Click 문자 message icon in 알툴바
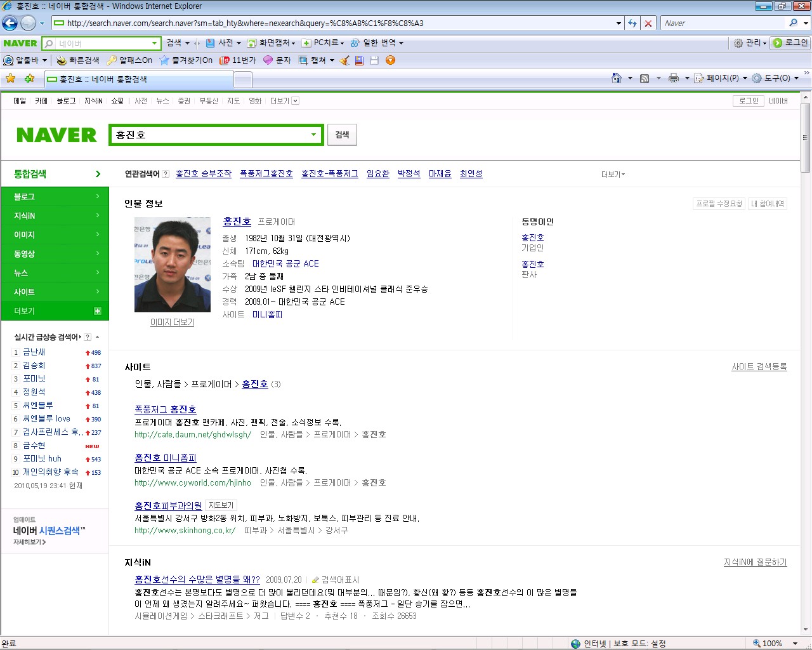Viewport: 812px width, 650px height. tap(277, 60)
